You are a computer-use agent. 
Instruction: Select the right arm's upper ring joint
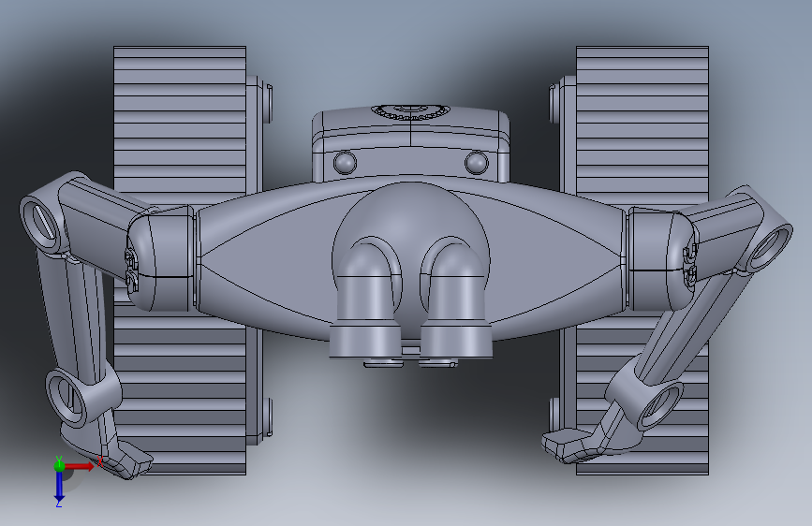(770, 247)
